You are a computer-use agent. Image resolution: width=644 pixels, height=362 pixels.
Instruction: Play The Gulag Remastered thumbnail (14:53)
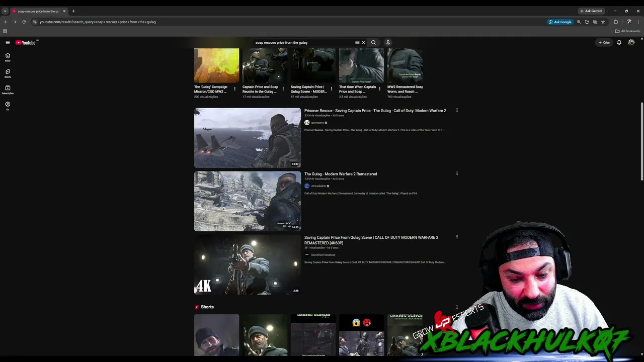click(x=248, y=201)
